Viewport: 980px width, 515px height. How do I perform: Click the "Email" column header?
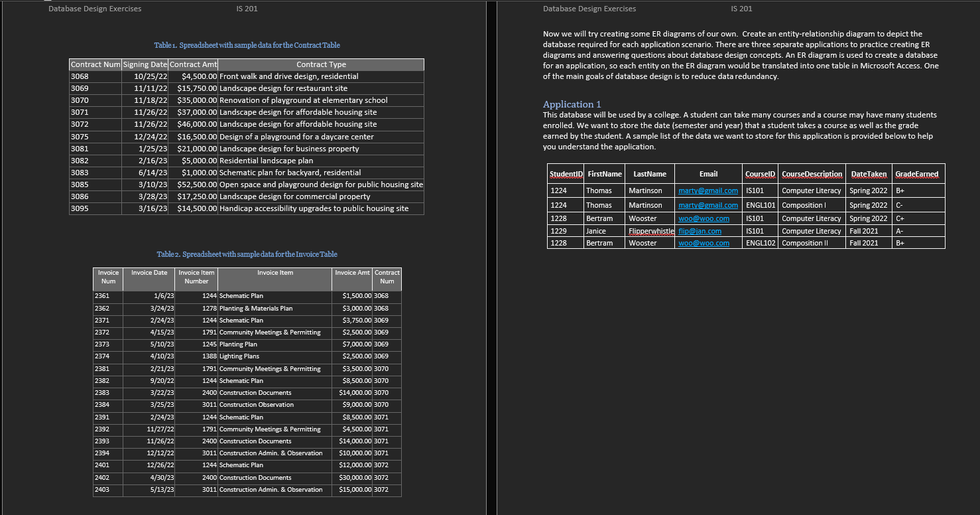coord(708,174)
